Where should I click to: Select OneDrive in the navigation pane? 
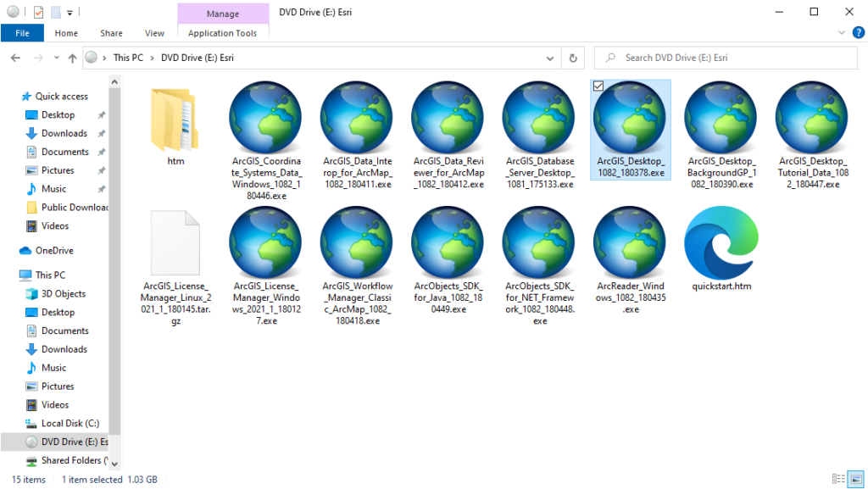[x=53, y=251]
